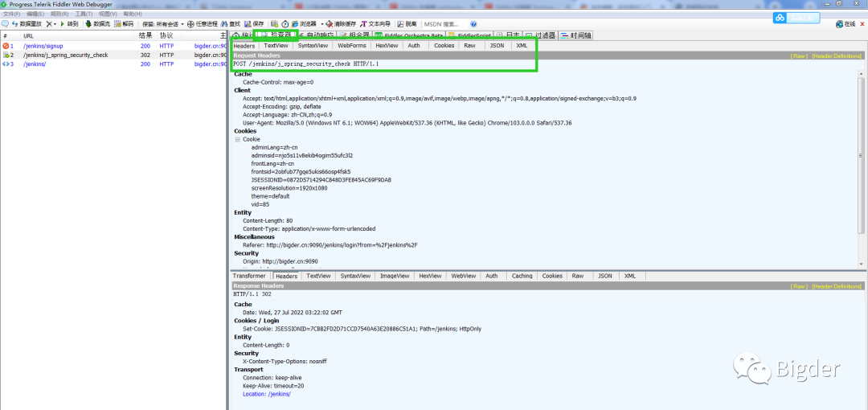Switch to the 组合器 Composer tab
This screenshot has width=868, height=410.
(354, 36)
